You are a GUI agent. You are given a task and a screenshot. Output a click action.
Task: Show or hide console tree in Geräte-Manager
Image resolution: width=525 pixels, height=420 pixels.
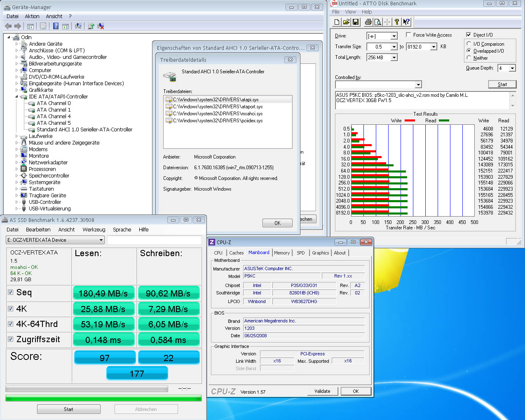[30, 26]
